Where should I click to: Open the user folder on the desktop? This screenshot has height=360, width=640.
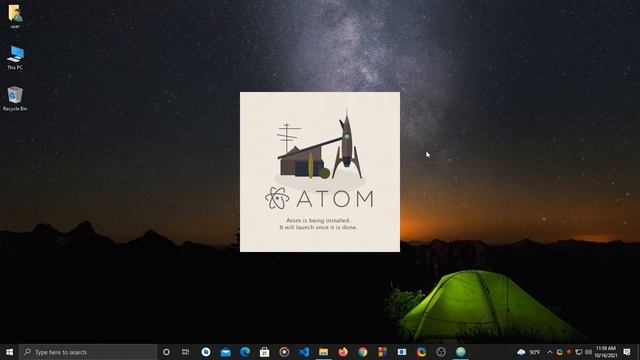[15, 16]
